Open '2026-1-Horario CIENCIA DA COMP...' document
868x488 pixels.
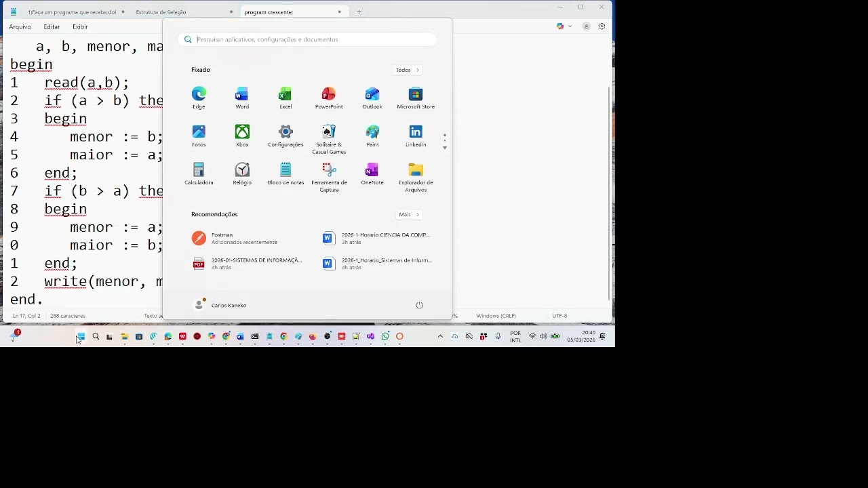click(377, 238)
